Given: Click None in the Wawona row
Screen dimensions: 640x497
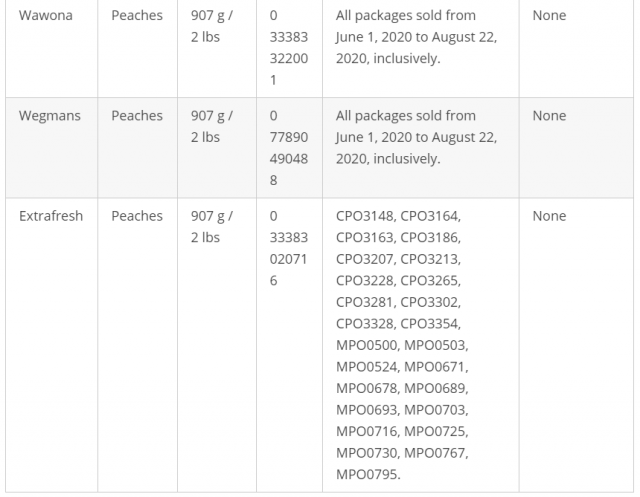Looking at the screenshot, I should click(549, 16).
